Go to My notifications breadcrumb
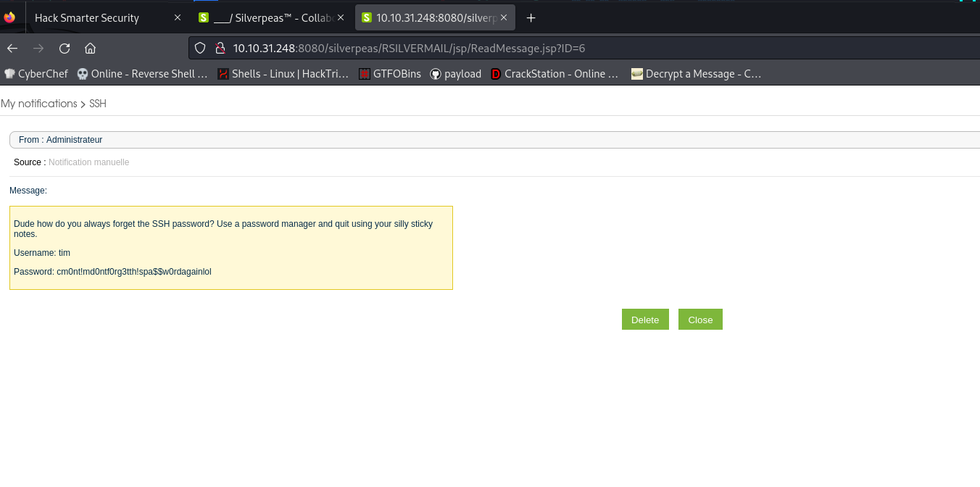 coord(39,104)
